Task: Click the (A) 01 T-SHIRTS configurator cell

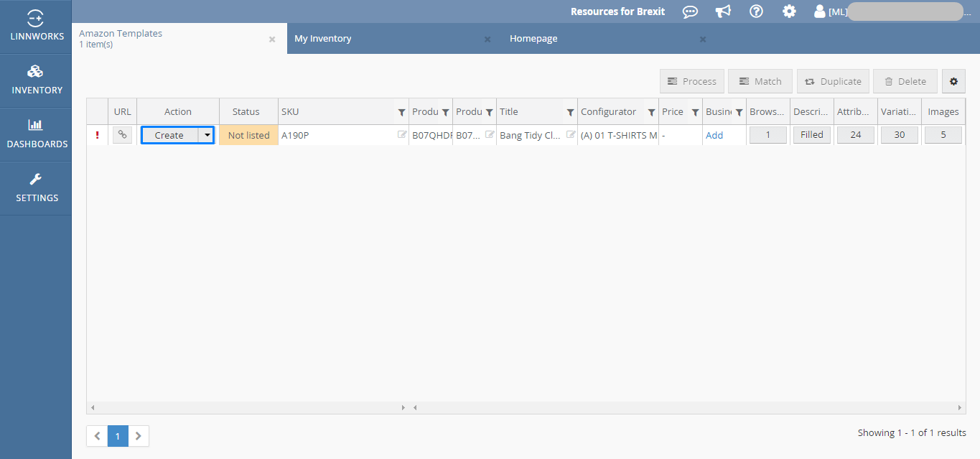Action: coord(619,135)
